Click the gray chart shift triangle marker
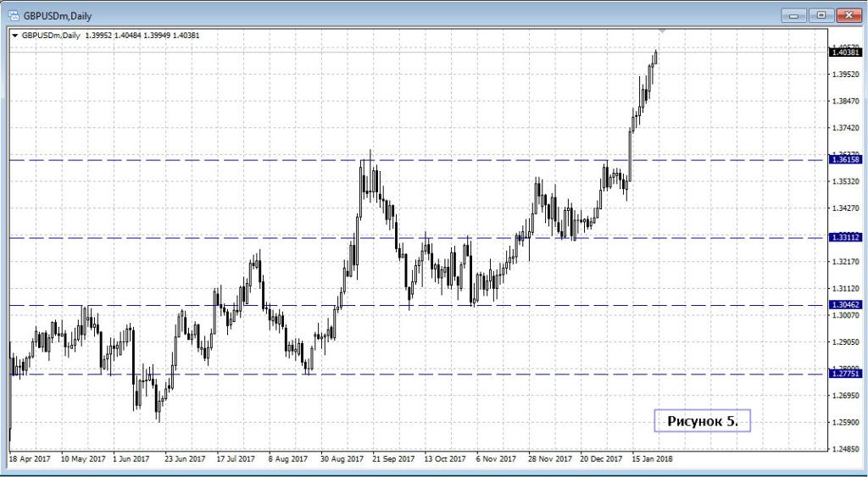 662,31
